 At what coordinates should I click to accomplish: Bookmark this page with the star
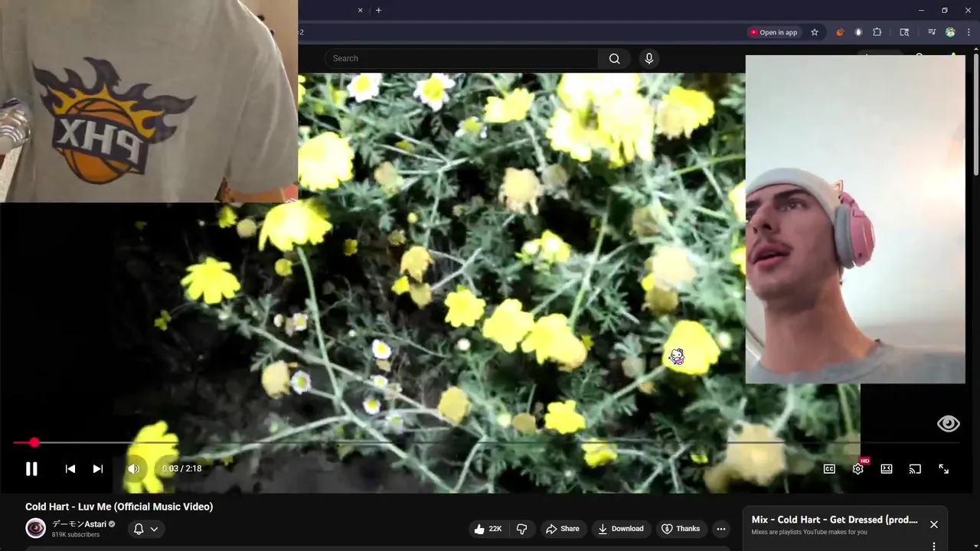point(815,32)
